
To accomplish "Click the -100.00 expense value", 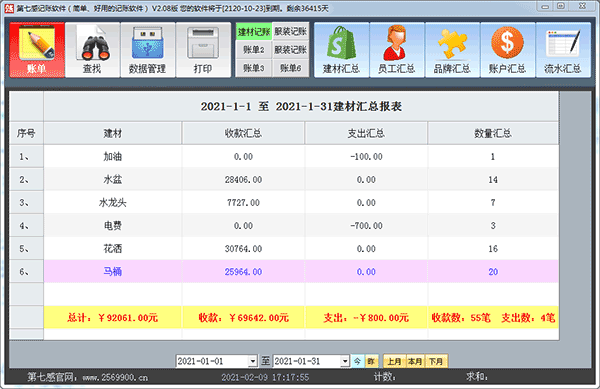I will point(366,156).
